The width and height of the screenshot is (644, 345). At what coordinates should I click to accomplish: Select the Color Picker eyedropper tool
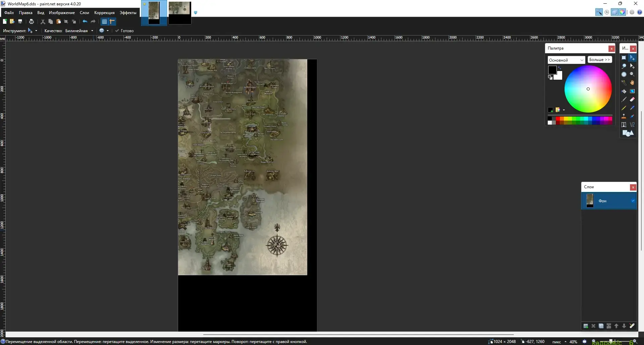point(632,108)
